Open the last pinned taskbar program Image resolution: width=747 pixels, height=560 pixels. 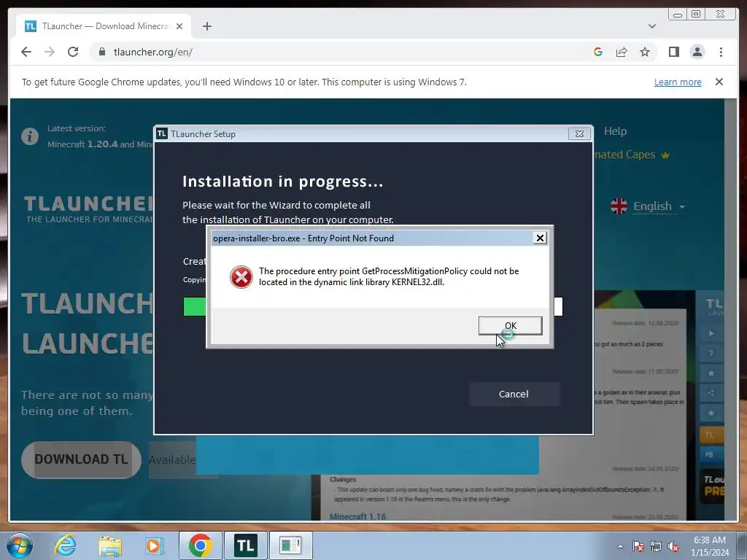(290, 545)
